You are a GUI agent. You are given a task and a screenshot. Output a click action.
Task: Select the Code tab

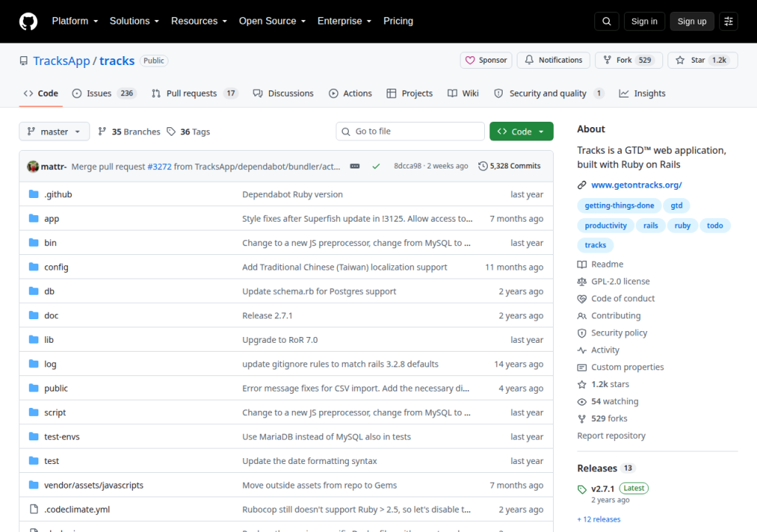point(41,93)
